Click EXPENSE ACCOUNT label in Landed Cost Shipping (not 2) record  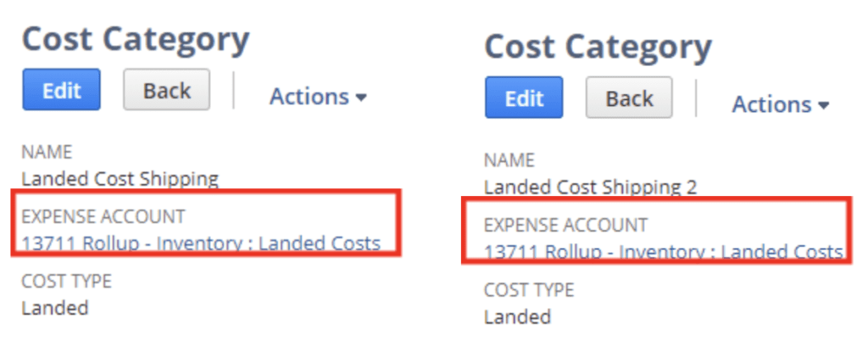[103, 216]
